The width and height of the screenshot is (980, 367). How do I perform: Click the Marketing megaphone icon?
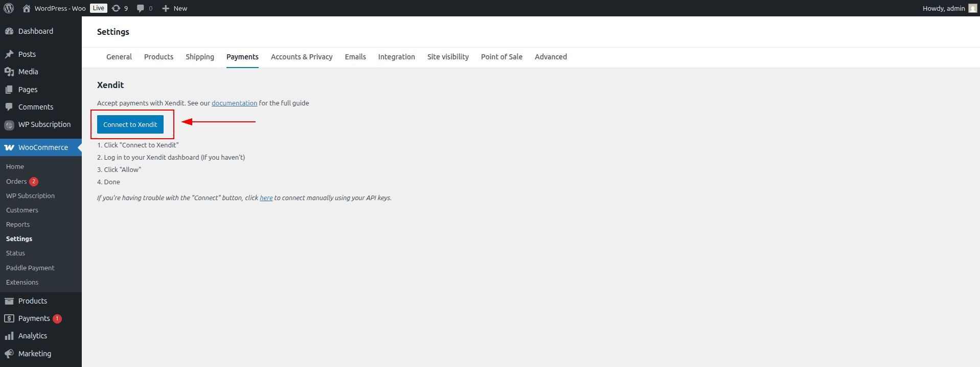[x=9, y=354]
